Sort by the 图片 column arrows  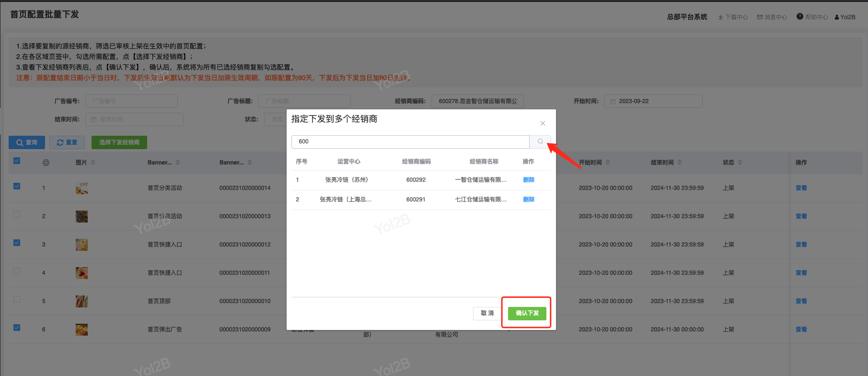(93, 163)
